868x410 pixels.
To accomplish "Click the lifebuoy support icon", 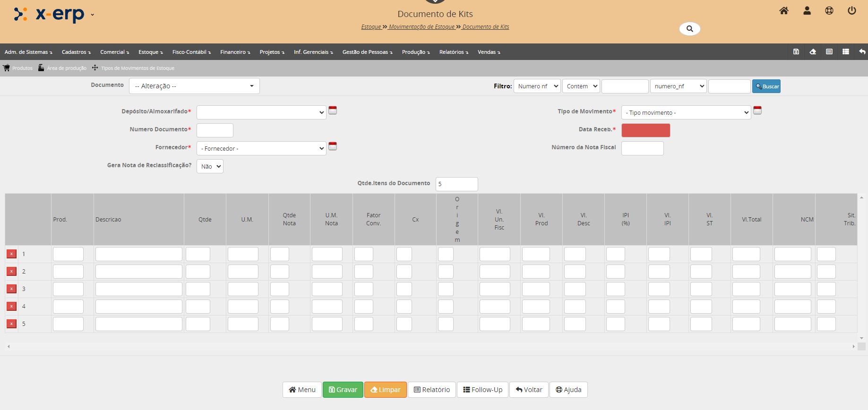I will point(829,11).
